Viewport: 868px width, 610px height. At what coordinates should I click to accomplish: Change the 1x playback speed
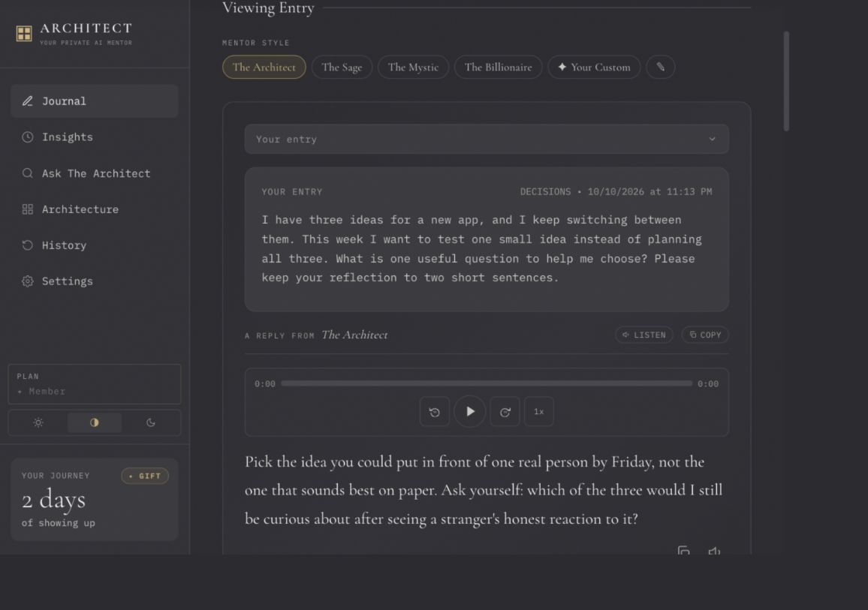(538, 411)
